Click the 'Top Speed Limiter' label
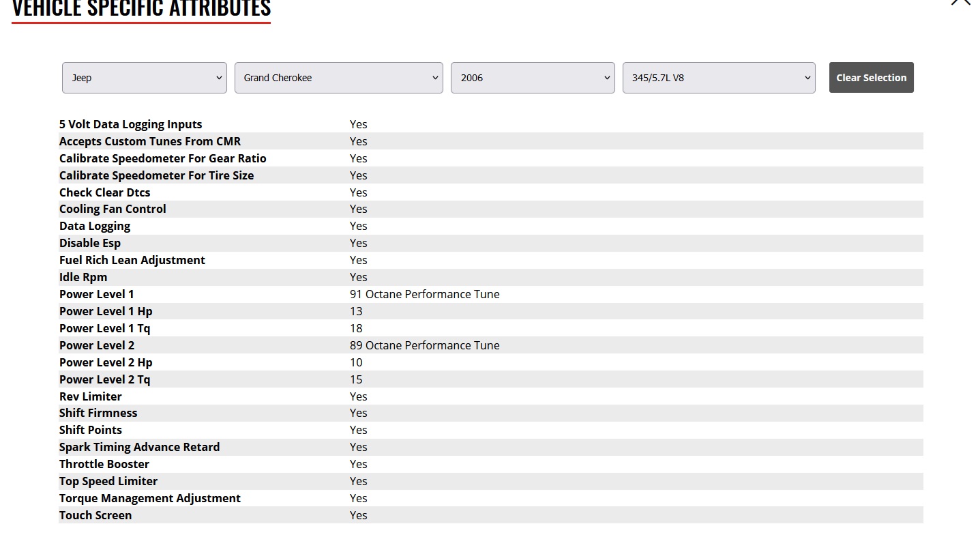This screenshot has height=552, width=980. tap(108, 481)
